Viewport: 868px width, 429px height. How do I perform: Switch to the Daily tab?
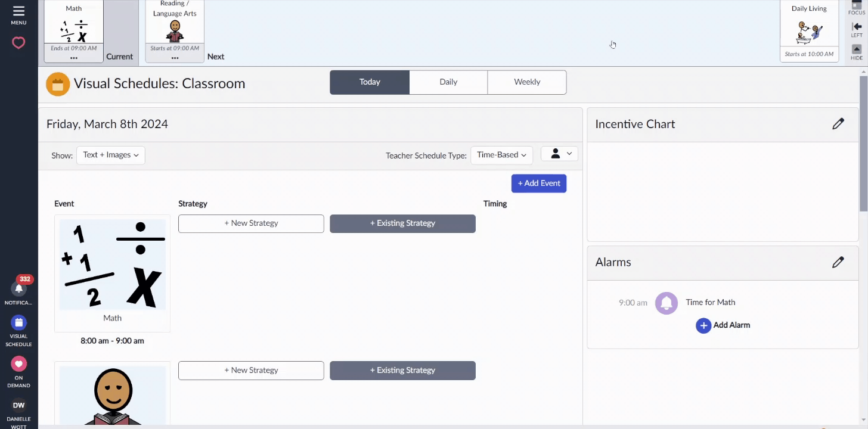448,82
